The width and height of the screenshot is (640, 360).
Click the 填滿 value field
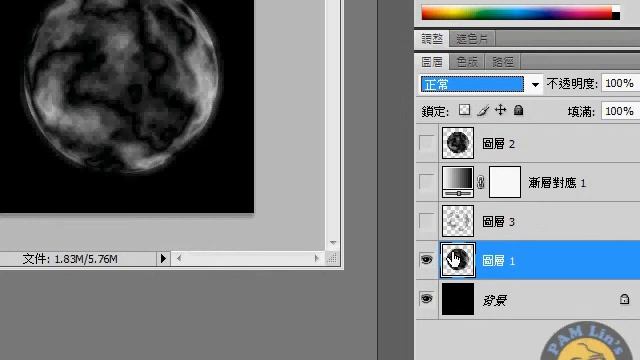[x=620, y=111]
